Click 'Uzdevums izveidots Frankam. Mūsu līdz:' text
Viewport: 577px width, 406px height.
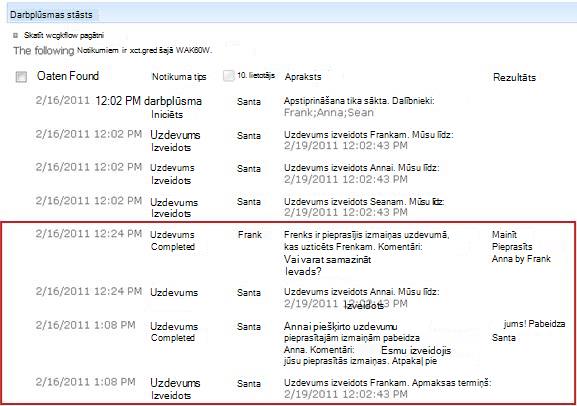tap(368, 135)
